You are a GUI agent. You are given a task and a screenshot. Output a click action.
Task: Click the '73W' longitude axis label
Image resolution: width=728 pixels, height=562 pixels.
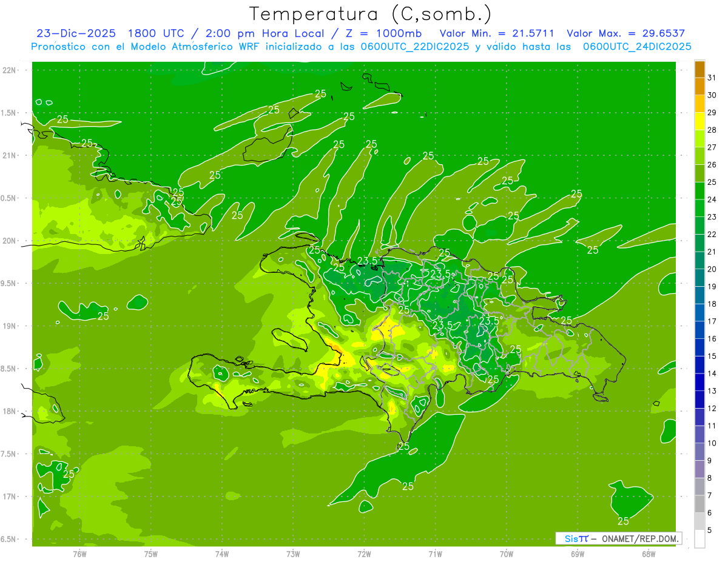(x=293, y=554)
